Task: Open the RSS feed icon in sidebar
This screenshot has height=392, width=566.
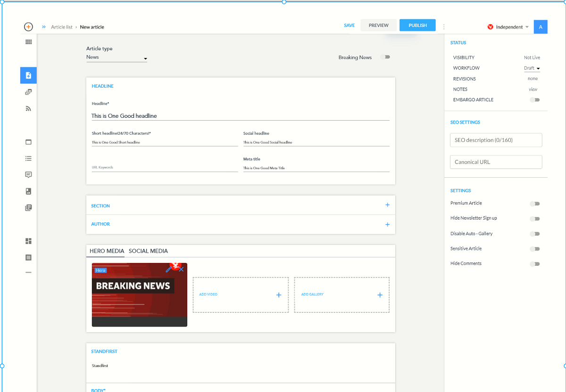Action: [28, 108]
